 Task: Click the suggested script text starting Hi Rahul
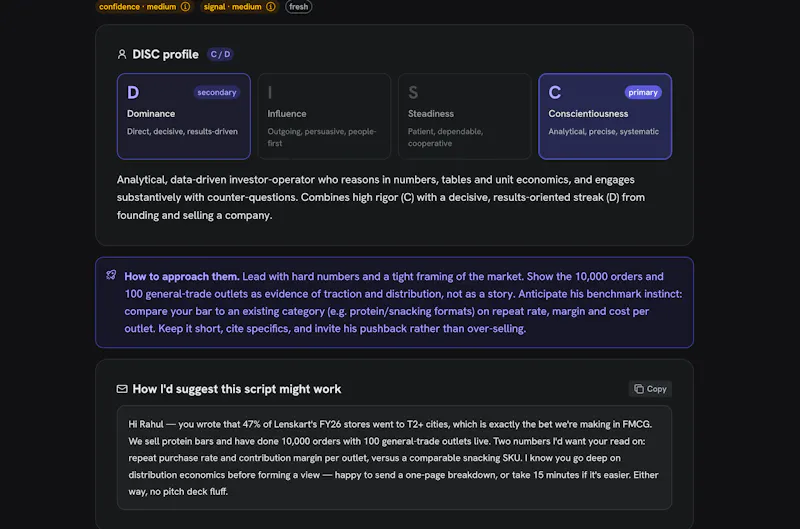(x=394, y=458)
